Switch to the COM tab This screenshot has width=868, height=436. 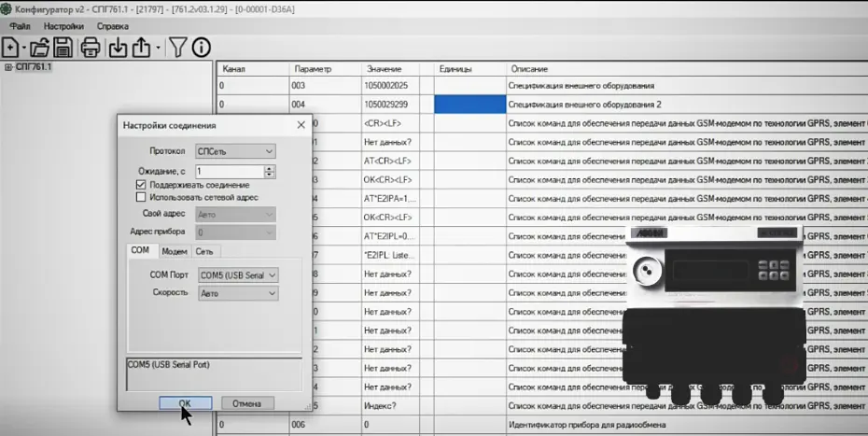tap(141, 250)
